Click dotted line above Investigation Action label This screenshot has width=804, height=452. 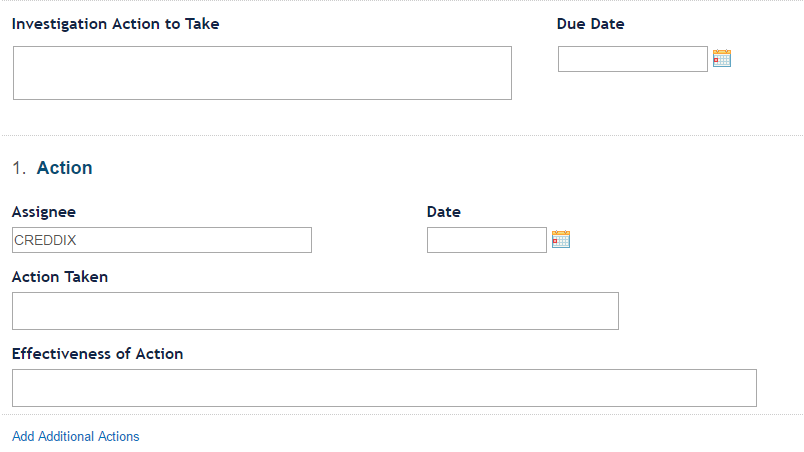pyautogui.click(x=402, y=1)
